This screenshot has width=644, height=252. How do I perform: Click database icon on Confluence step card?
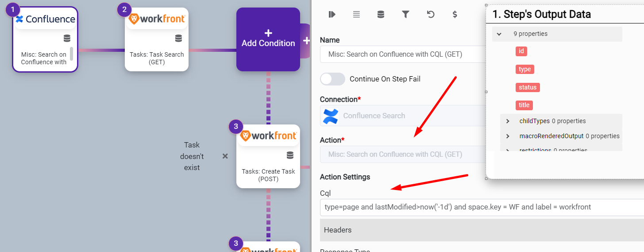(x=67, y=38)
